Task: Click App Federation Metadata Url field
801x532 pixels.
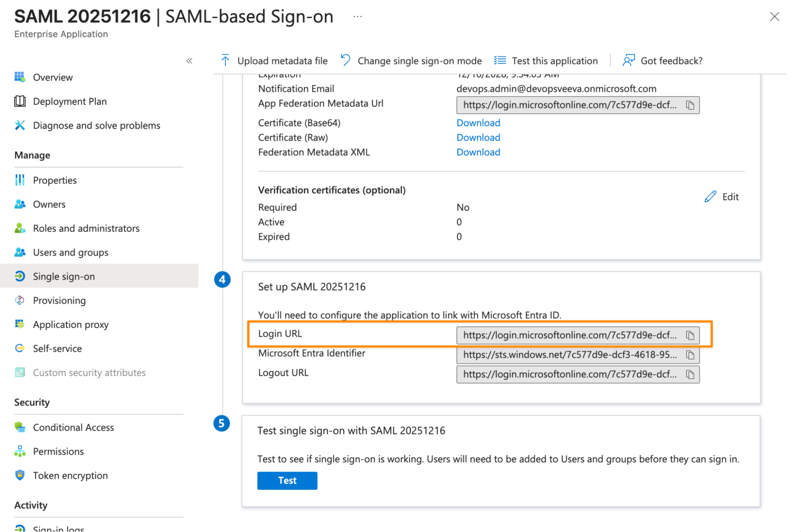Action: pyautogui.click(x=578, y=105)
